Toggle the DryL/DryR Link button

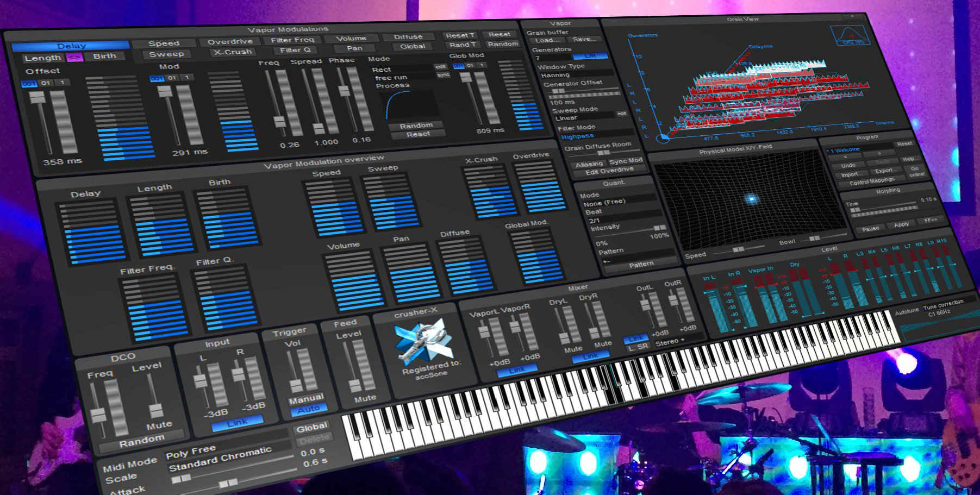590,356
